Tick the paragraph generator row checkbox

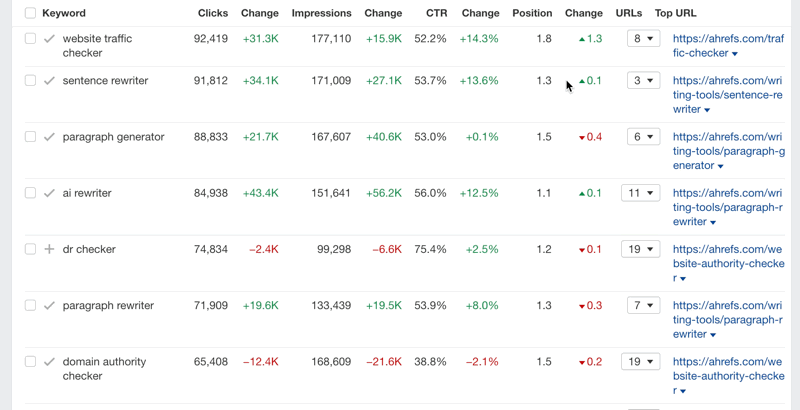pos(30,137)
